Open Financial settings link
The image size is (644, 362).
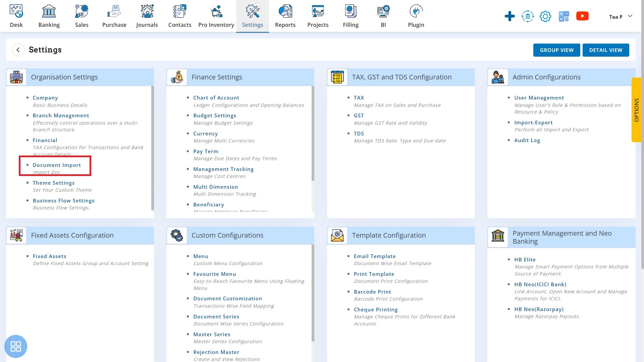45,140
